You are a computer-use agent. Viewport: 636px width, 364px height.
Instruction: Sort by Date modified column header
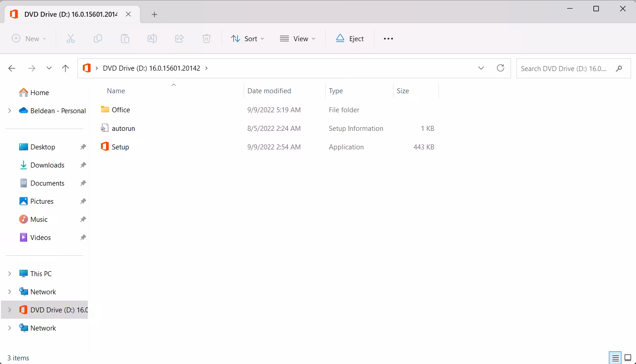click(x=269, y=91)
